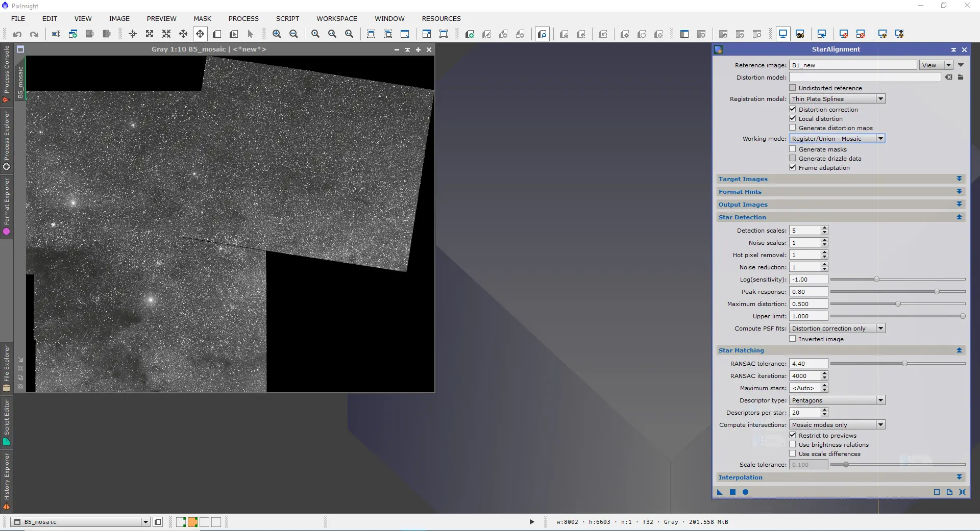Open the Descriptor type dropdown

point(837,400)
